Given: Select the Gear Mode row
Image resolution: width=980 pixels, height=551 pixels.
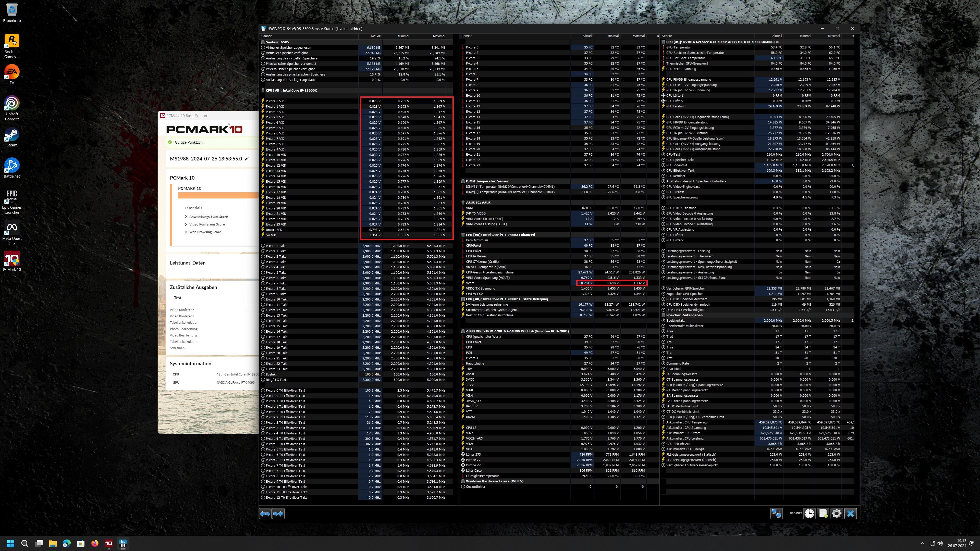Looking at the screenshot, I should (757, 369).
